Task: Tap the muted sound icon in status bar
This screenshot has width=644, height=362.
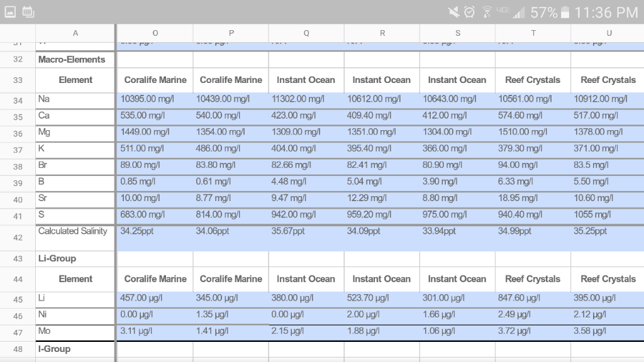Action: coord(454,13)
